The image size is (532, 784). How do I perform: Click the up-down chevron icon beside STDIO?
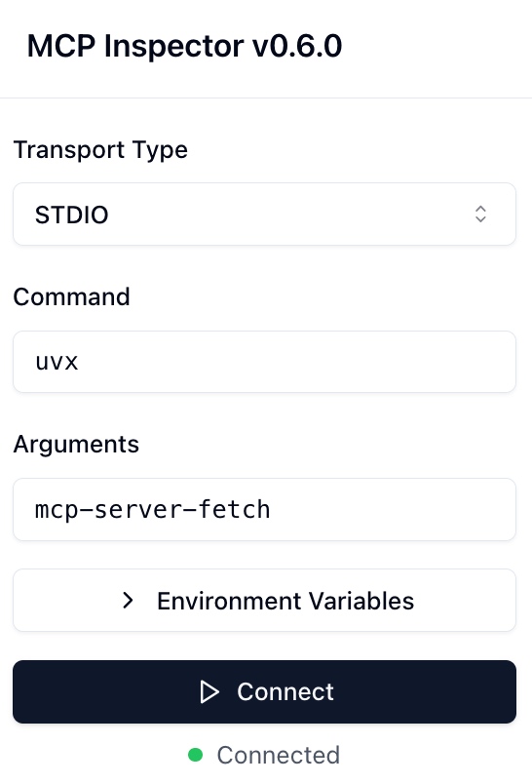480,214
